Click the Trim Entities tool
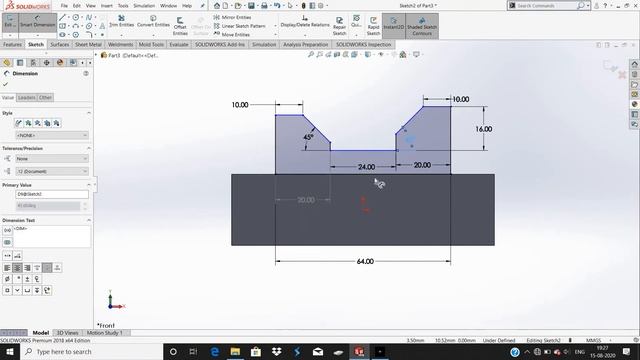640x360 pixels. tap(122, 21)
